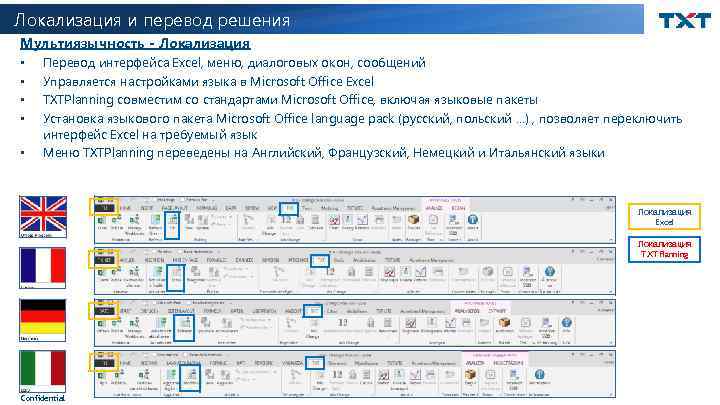The height and width of the screenshot is (405, 720).
Task: Open the PROGETTAZIONE tab in Italian ribbon
Action: pos(508,363)
